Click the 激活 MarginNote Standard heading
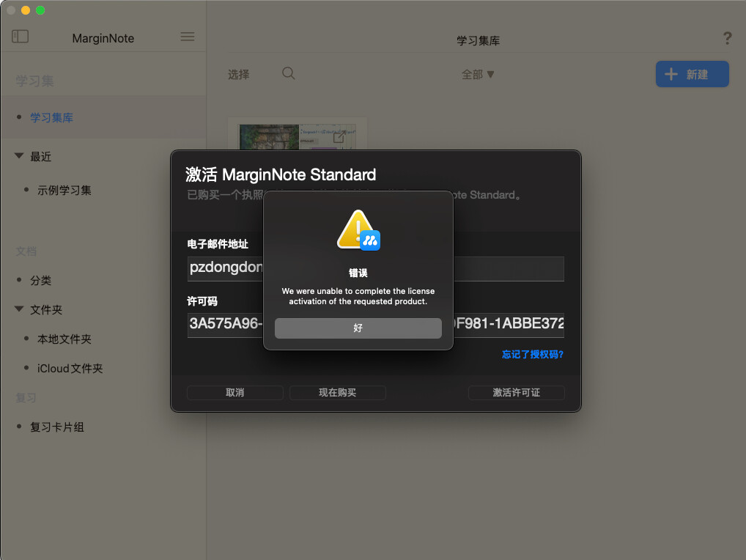 pyautogui.click(x=281, y=174)
